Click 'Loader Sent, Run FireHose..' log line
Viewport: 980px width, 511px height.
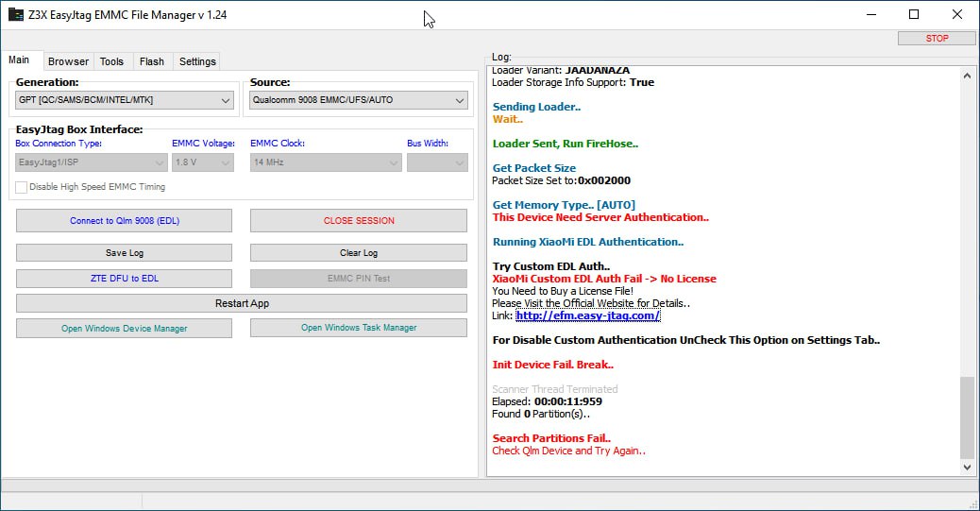point(566,144)
